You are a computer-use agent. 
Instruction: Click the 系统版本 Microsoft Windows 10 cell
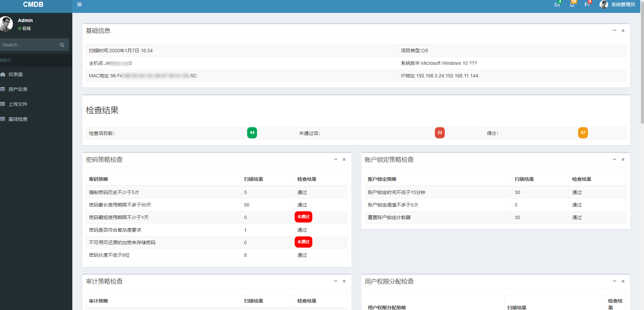(x=512, y=63)
